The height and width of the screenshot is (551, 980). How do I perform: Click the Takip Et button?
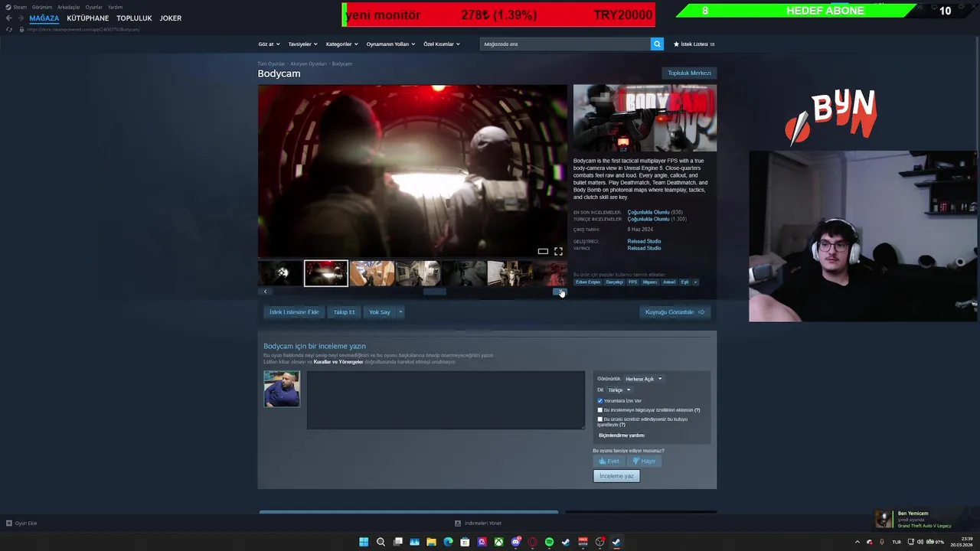344,311
